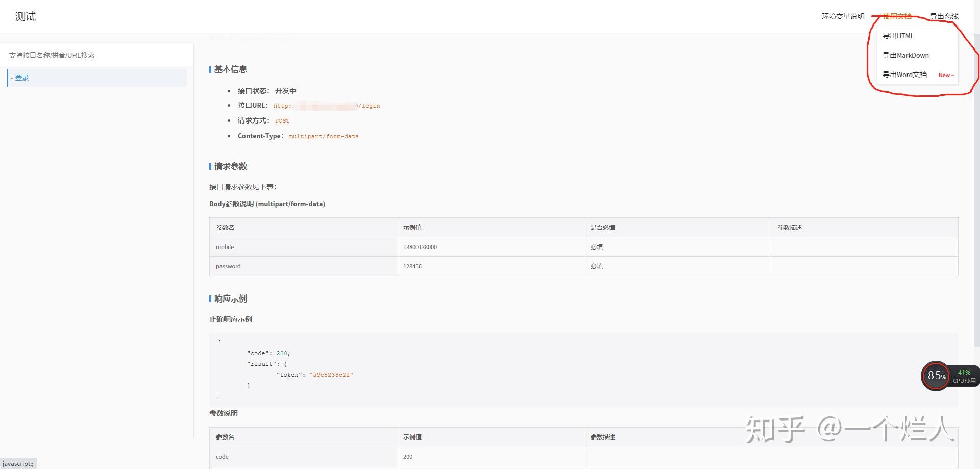Click the Body参数说明 (multipart/form-data) label
Viewport: 980px width, 469px height.
(267, 204)
